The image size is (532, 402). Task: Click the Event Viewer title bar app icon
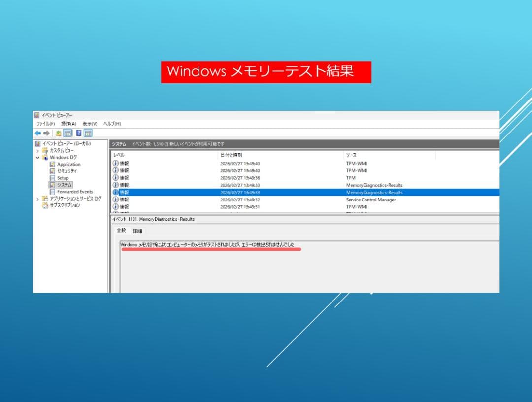(37, 115)
